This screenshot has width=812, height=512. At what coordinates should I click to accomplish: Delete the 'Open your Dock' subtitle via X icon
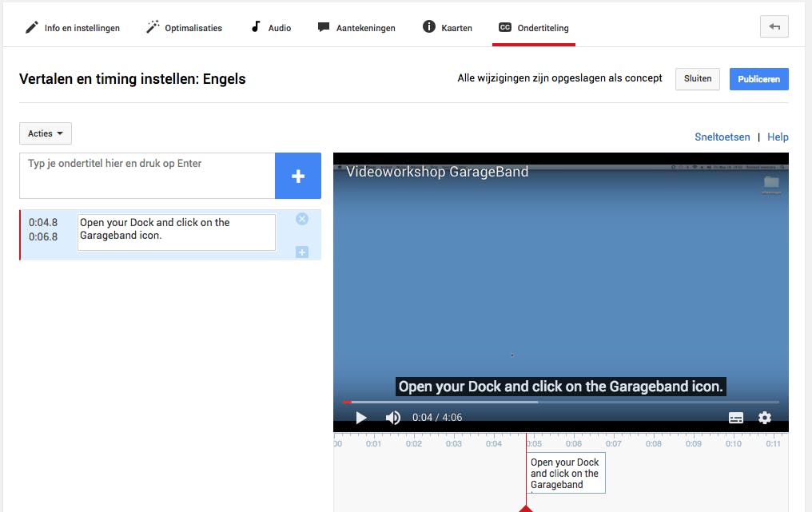click(302, 219)
